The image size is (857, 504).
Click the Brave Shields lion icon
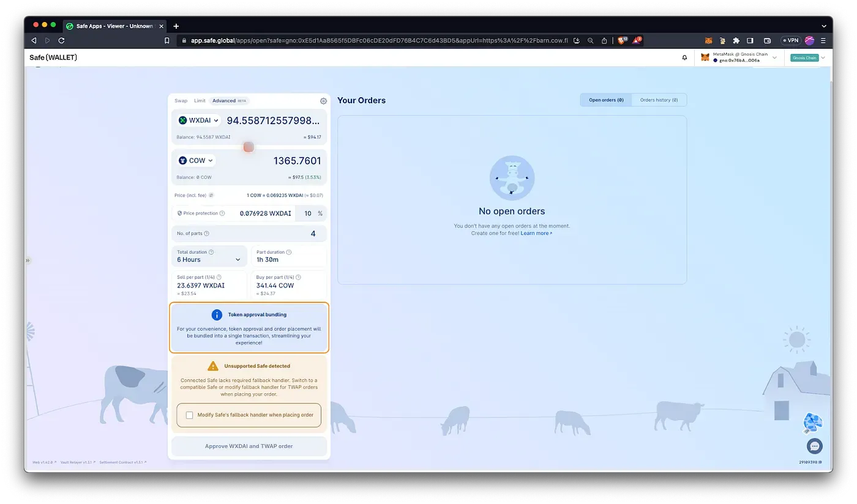click(621, 40)
